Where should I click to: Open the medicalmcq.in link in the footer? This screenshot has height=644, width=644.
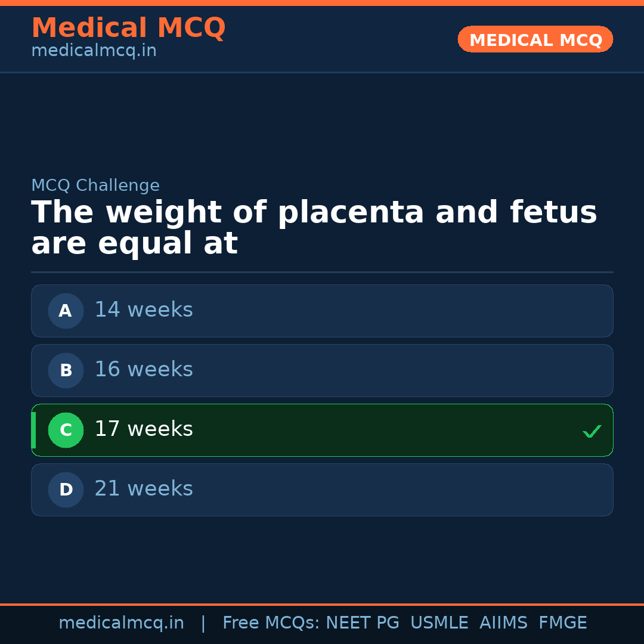tap(121, 623)
